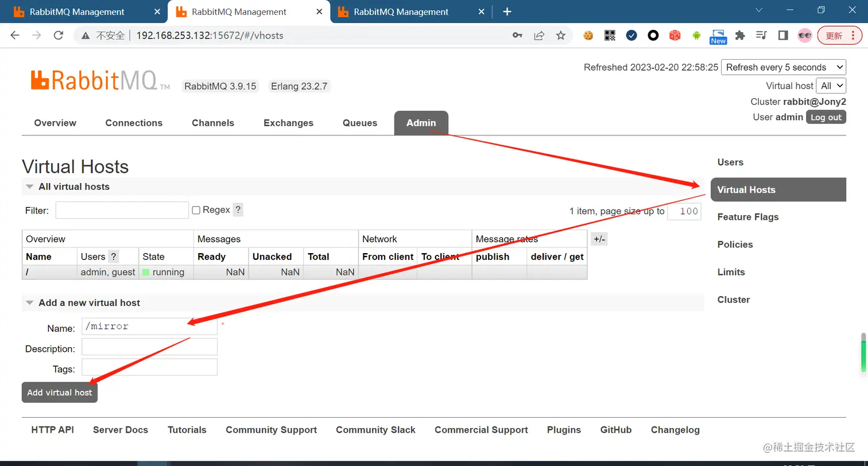The width and height of the screenshot is (868, 466).
Task: Open the Queues tab
Action: click(x=360, y=123)
